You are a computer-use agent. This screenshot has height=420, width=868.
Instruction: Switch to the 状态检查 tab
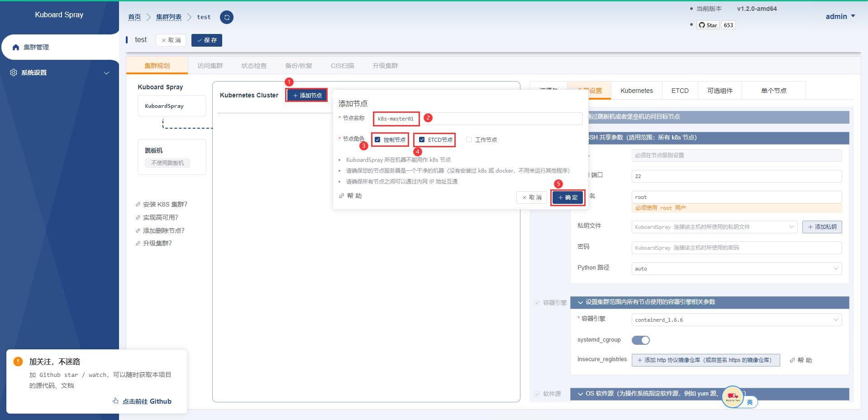coord(254,66)
